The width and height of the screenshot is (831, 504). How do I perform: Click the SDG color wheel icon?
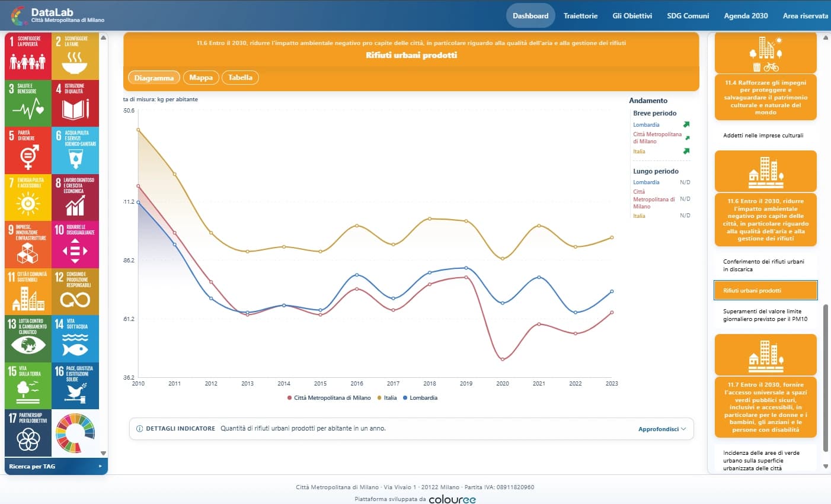pos(75,433)
